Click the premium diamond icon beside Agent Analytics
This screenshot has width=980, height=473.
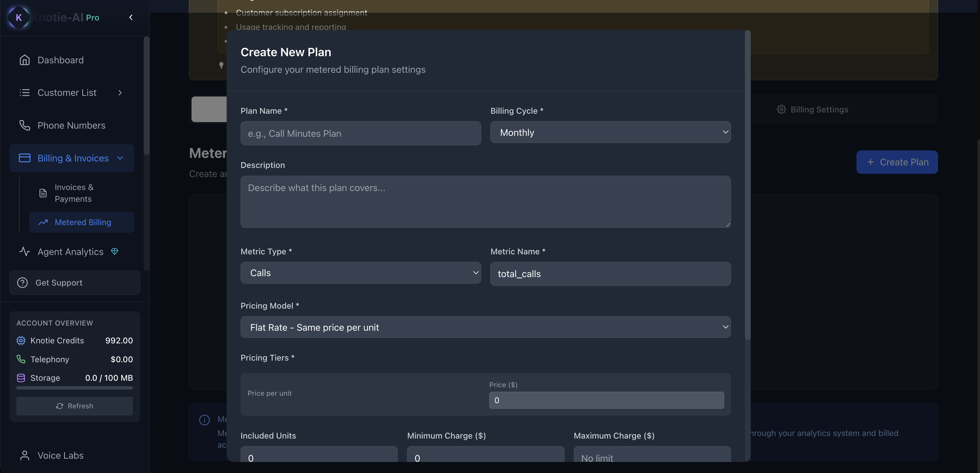click(x=114, y=251)
